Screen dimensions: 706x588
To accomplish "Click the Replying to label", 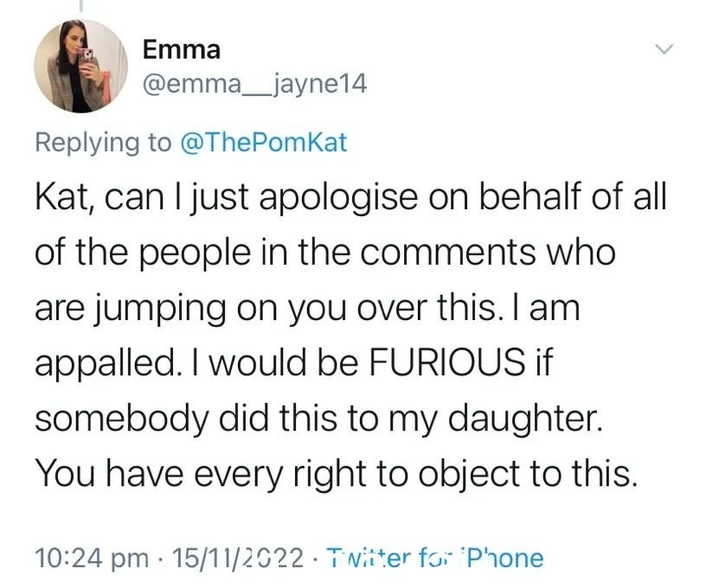I will point(104,143).
